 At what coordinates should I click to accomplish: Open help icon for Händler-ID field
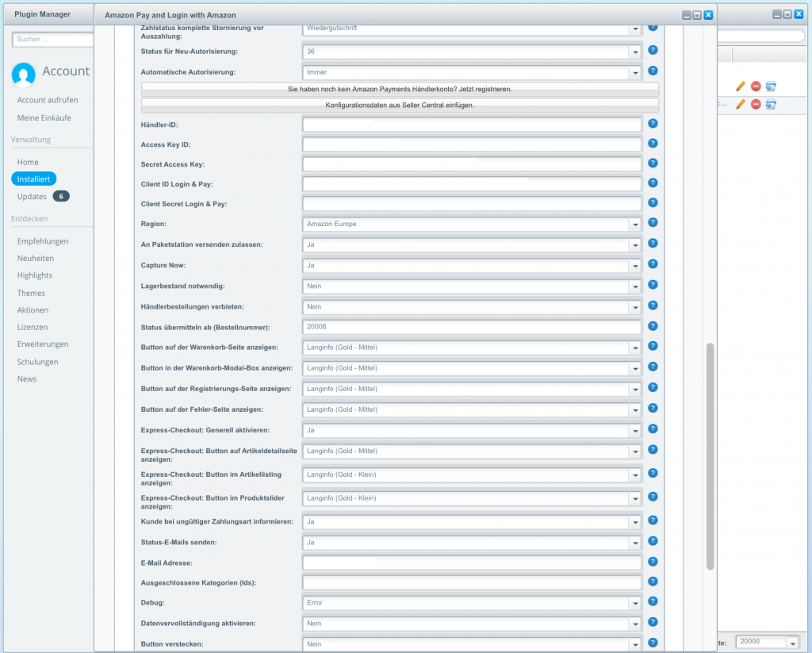(653, 123)
